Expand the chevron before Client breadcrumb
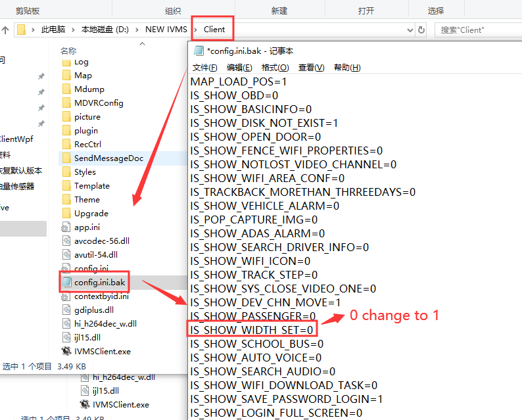522x420 pixels. click(195, 30)
